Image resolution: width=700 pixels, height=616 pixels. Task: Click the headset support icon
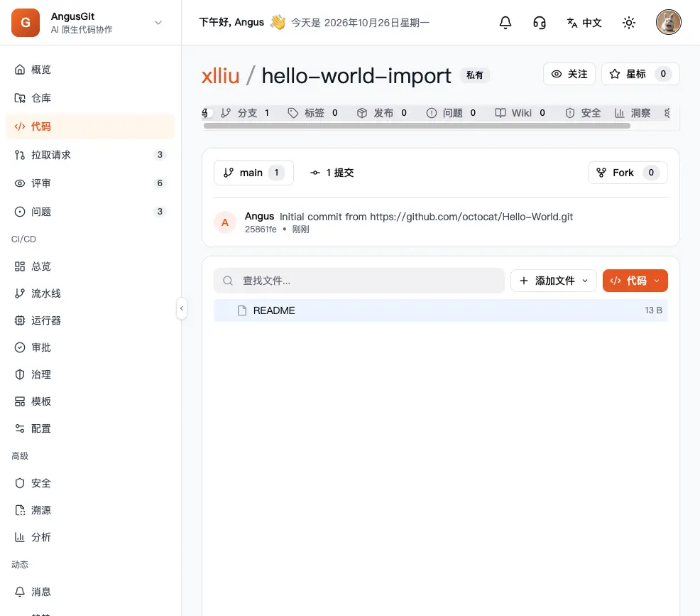tap(540, 22)
